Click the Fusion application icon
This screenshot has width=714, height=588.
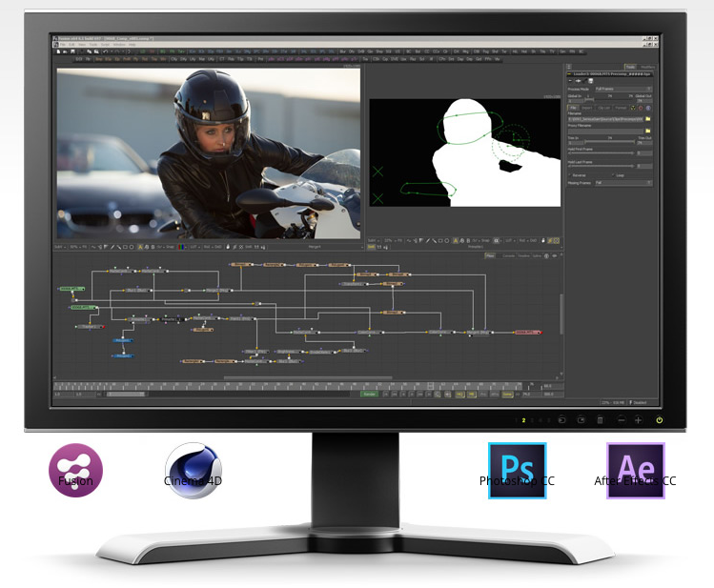point(75,471)
